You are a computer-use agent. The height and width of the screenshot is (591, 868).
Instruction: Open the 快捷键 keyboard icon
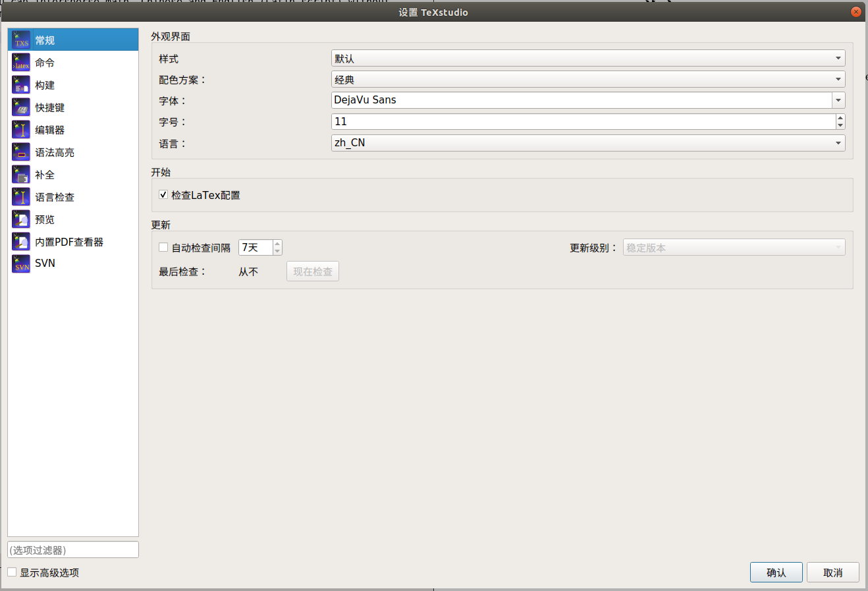click(21, 107)
